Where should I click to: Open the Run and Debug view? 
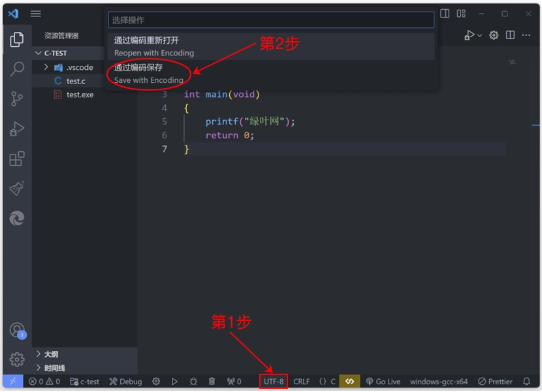coord(17,128)
